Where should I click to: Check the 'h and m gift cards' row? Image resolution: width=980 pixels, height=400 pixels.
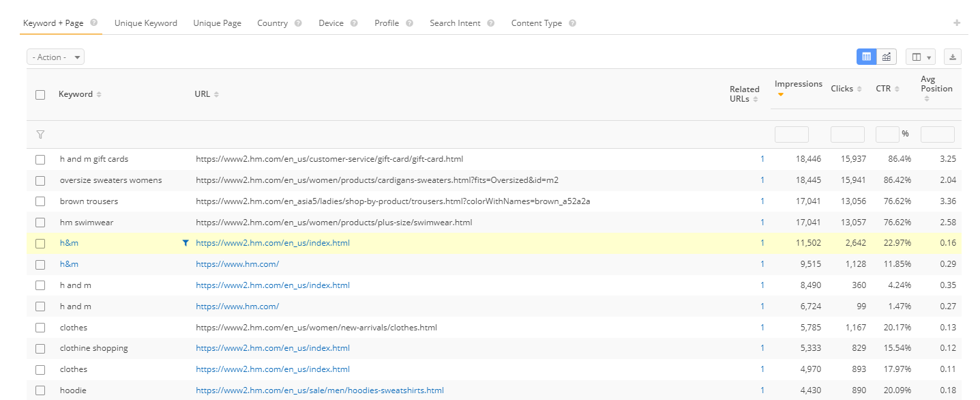(x=40, y=160)
